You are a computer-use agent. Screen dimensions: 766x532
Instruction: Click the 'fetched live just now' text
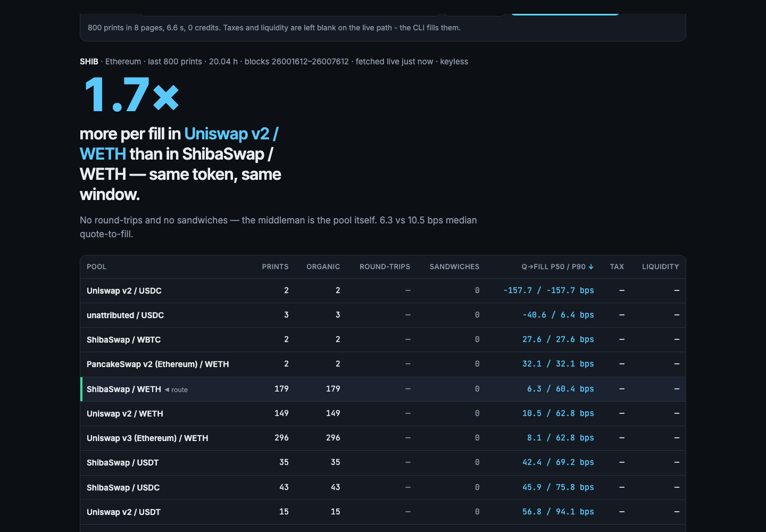tap(394, 62)
